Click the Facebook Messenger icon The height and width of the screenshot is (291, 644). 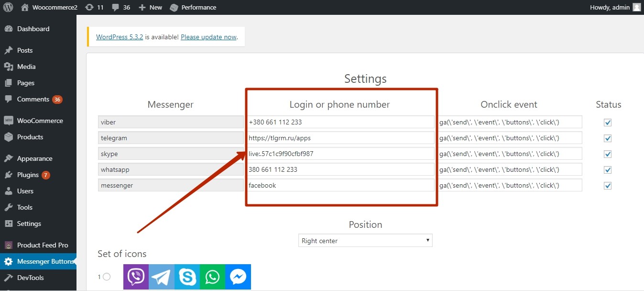click(x=238, y=277)
